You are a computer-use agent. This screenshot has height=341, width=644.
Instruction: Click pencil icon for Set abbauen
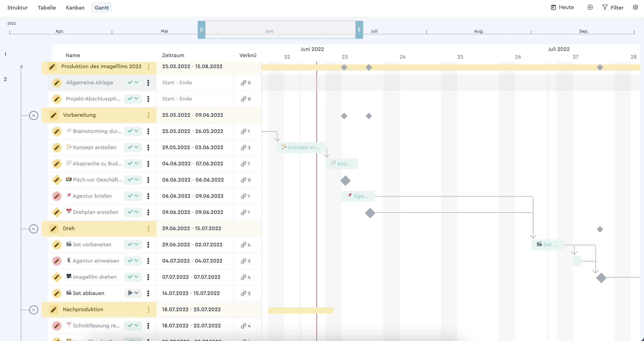[57, 293]
